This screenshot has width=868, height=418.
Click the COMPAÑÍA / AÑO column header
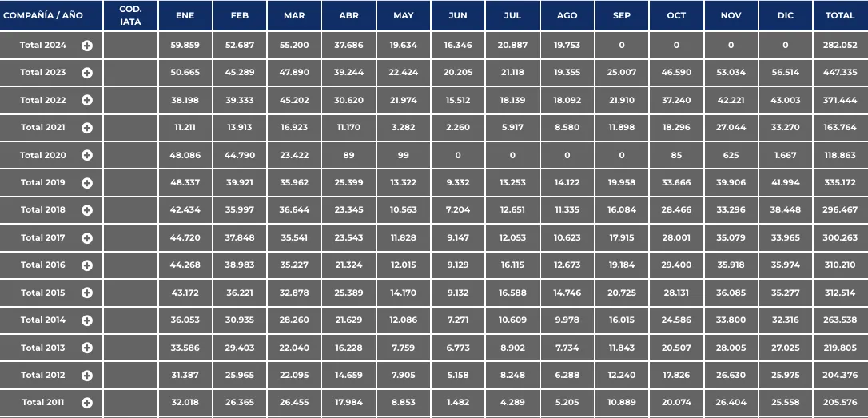43,16
